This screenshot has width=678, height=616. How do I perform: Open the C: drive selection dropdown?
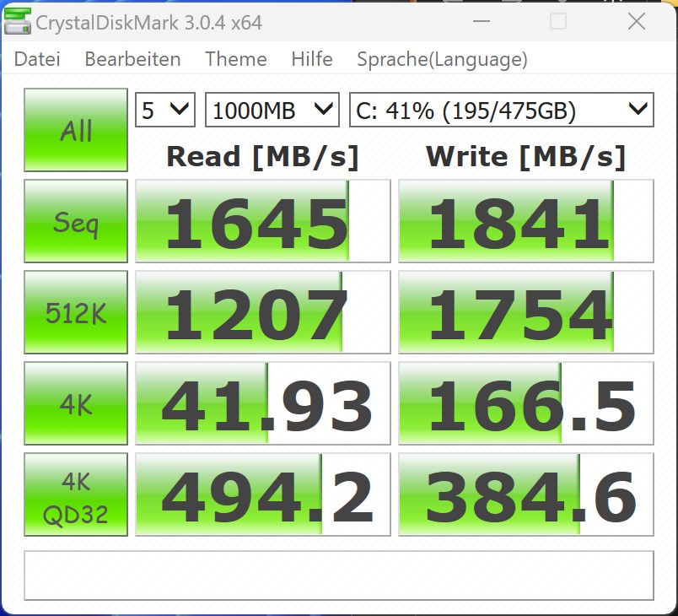coord(501,110)
